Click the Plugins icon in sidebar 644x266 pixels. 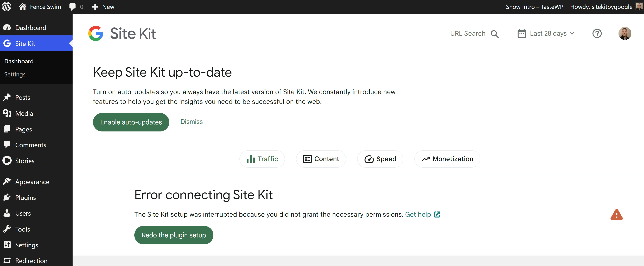coord(7,197)
